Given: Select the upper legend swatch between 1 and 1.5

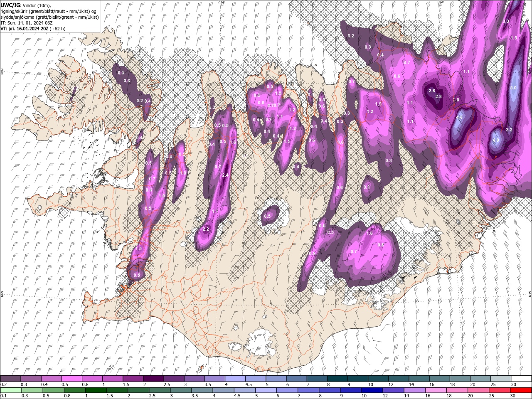Looking at the screenshot, I should tap(112, 379).
